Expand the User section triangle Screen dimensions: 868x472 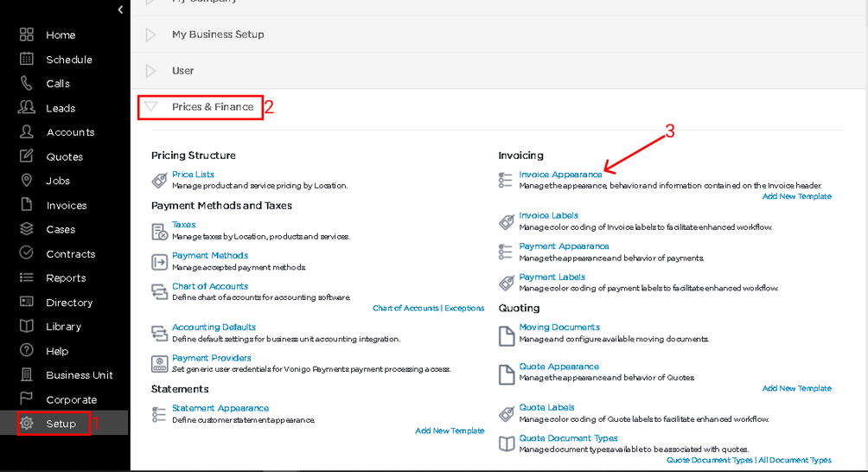(x=150, y=70)
